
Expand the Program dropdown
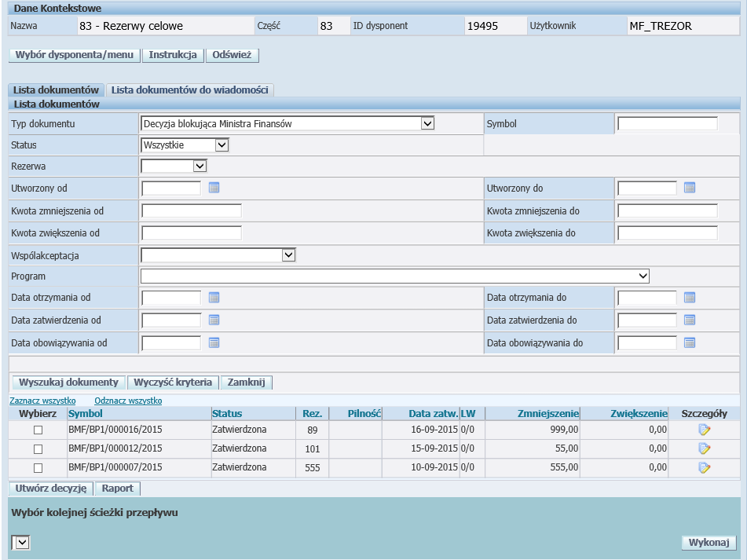(x=643, y=276)
